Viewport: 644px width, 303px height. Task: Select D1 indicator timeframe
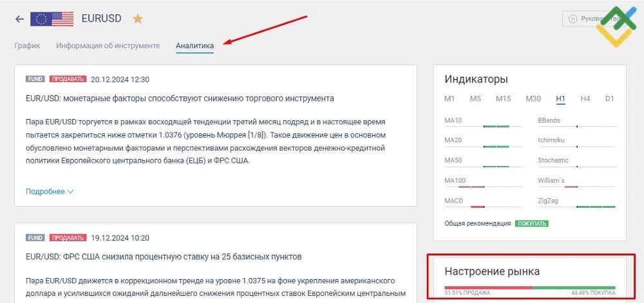click(x=609, y=98)
